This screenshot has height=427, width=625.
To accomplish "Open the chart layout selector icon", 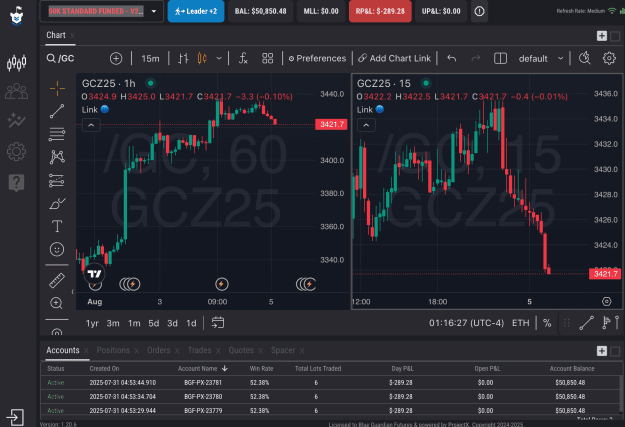I will click(500, 59).
